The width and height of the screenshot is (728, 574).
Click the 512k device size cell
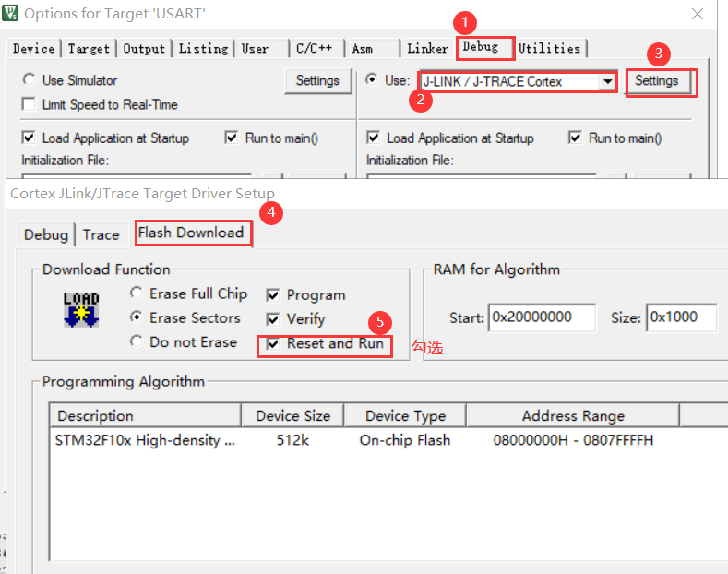tap(293, 440)
